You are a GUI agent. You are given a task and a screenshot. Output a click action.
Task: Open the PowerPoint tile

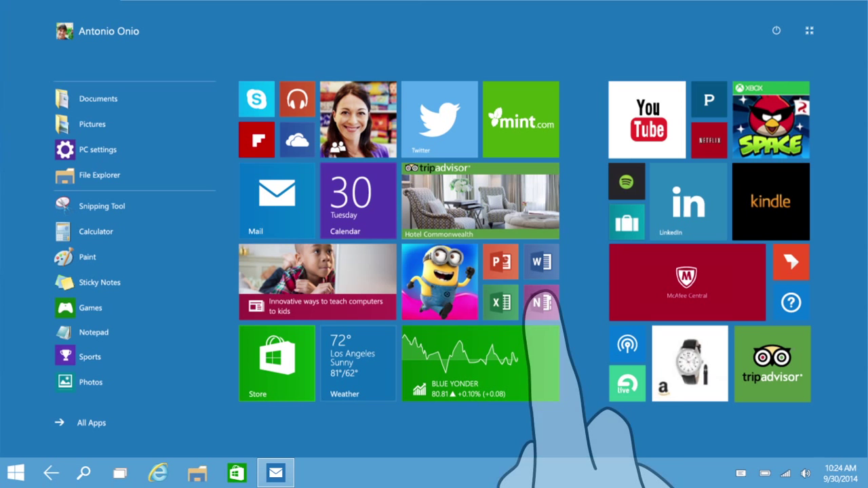tap(500, 262)
